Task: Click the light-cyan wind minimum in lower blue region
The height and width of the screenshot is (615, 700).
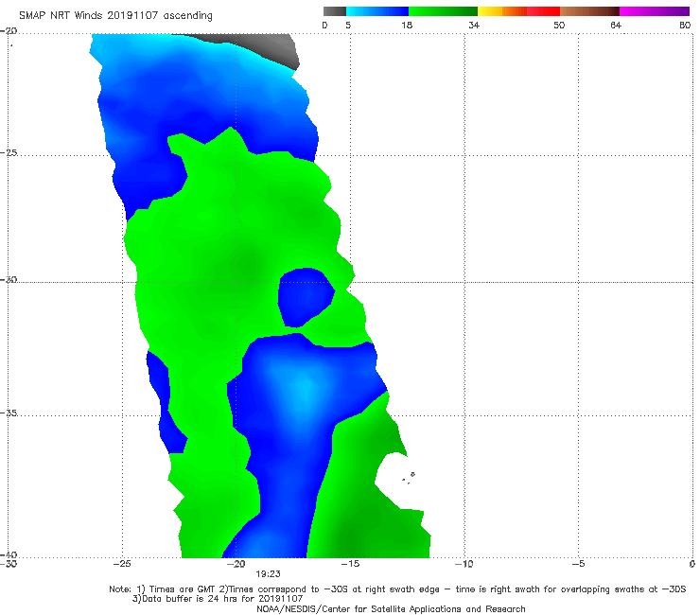Action: pyautogui.click(x=304, y=389)
